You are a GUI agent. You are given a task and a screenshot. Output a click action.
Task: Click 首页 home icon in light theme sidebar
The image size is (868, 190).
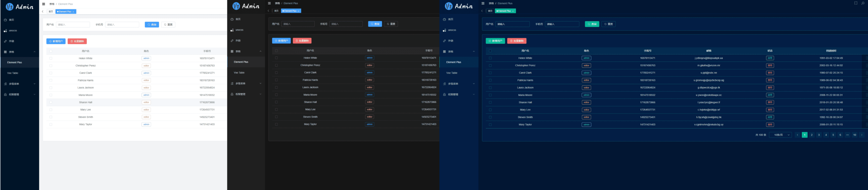click(5, 20)
